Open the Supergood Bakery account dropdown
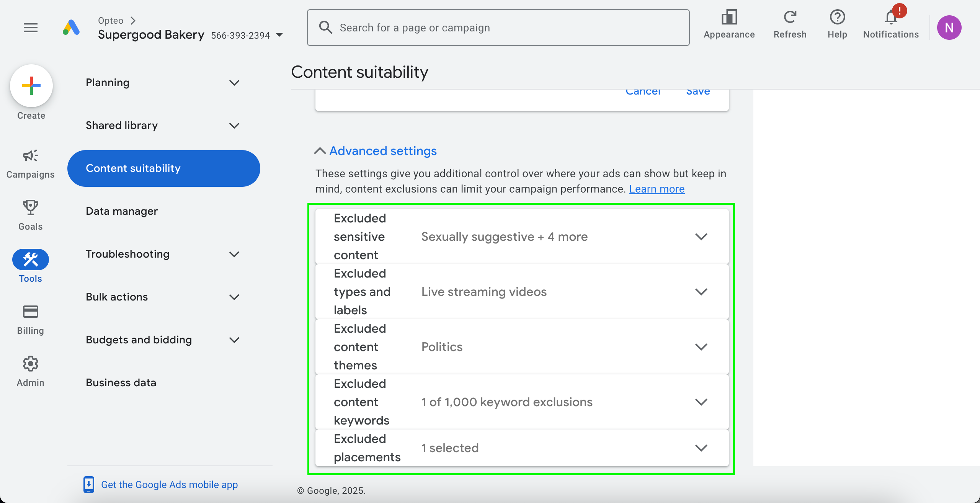The width and height of the screenshot is (980, 503). 279,35
